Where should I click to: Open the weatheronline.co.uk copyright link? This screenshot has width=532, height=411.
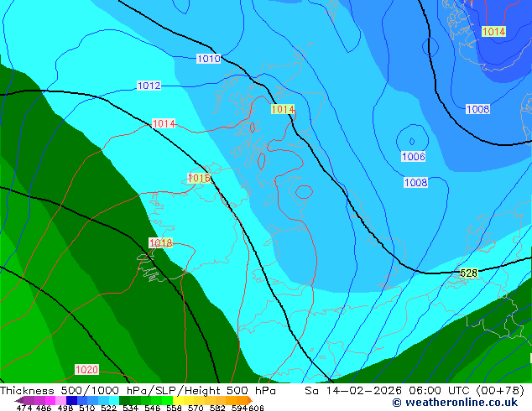455,403
